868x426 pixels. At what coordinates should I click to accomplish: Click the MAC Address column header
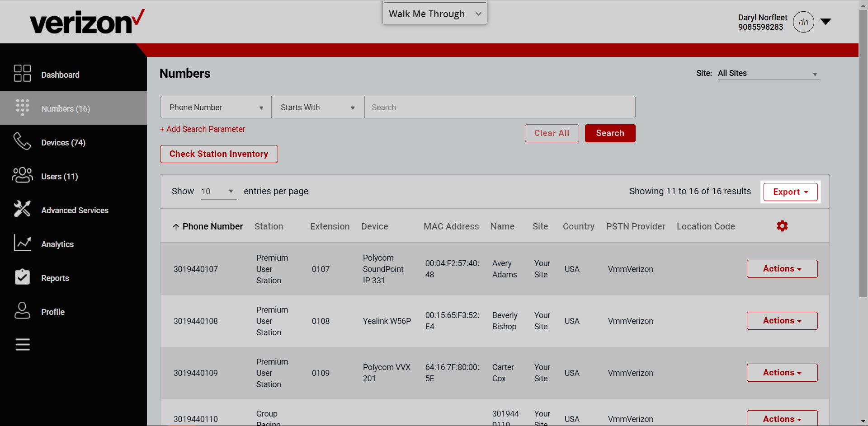click(451, 226)
